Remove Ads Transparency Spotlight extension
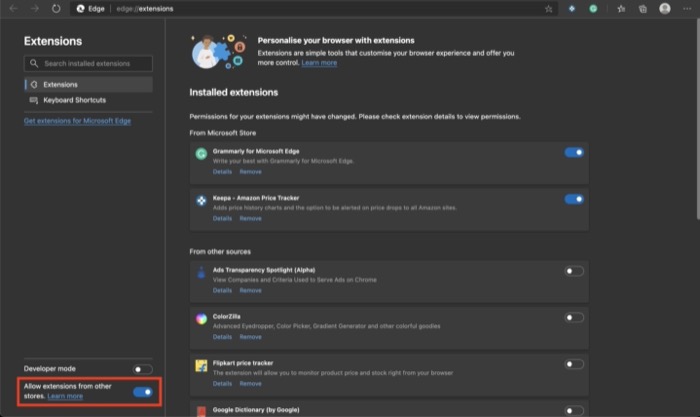 [250, 290]
